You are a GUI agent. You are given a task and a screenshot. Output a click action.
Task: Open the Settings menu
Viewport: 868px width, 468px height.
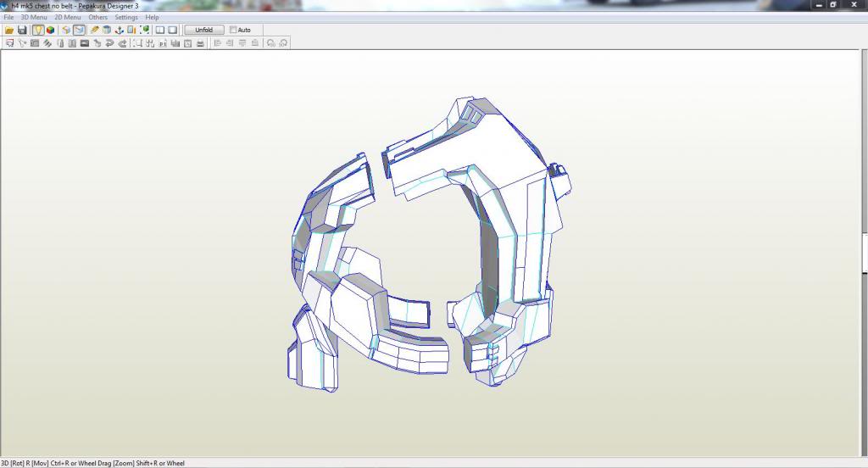click(x=126, y=17)
